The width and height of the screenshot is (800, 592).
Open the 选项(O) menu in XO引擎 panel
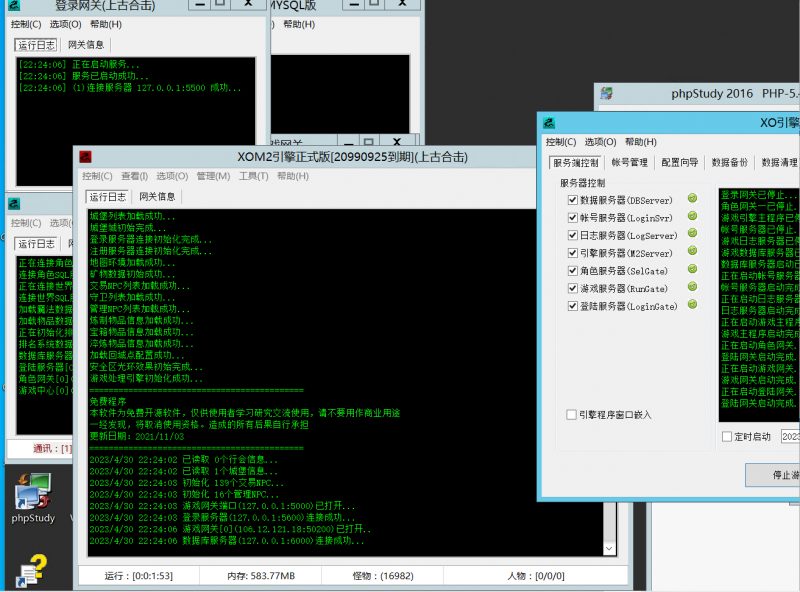(598, 142)
